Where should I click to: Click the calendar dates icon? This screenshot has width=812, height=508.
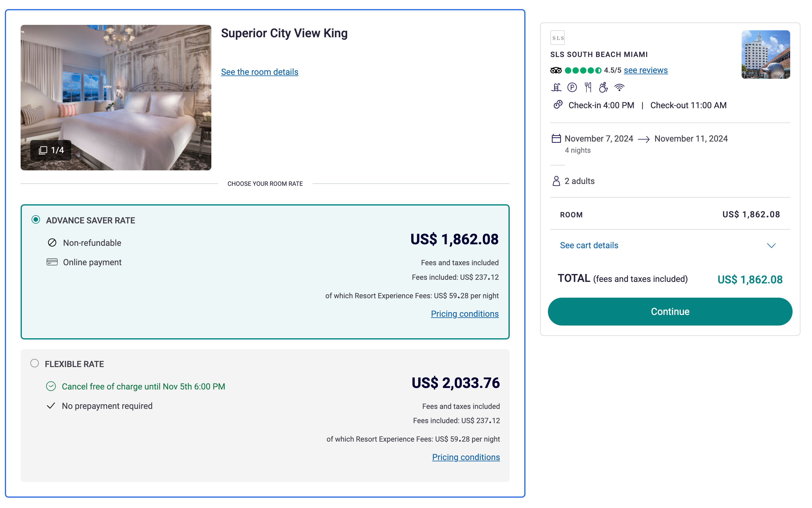point(556,139)
